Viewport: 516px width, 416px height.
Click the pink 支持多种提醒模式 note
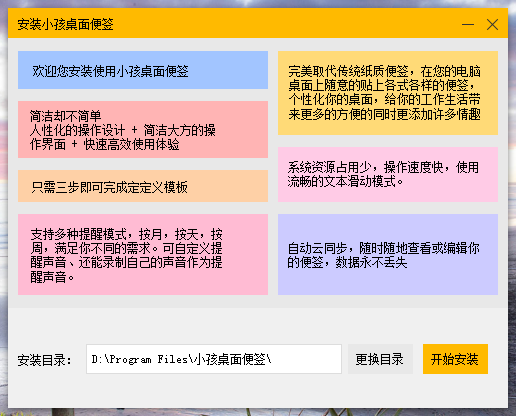point(143,254)
